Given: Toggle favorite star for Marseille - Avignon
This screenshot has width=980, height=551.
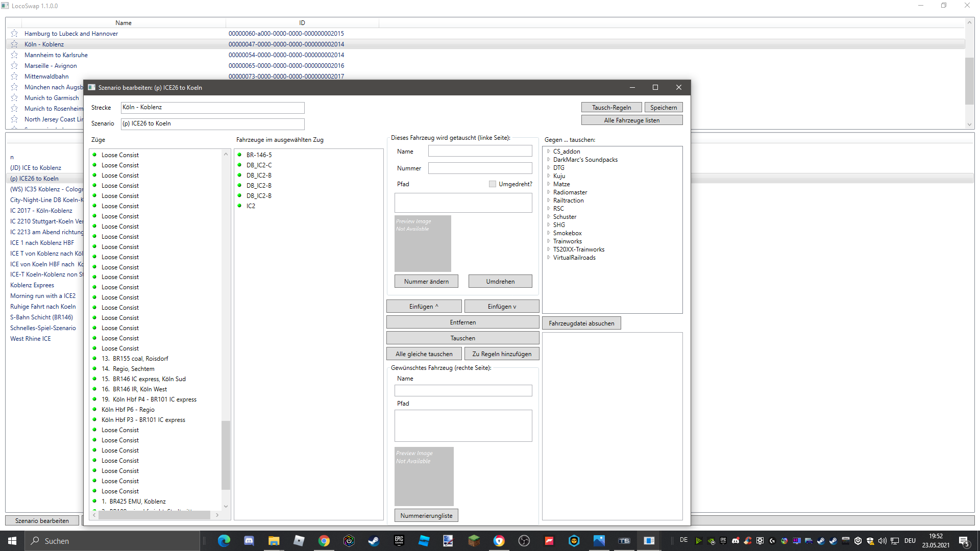Looking at the screenshot, I should click(14, 66).
